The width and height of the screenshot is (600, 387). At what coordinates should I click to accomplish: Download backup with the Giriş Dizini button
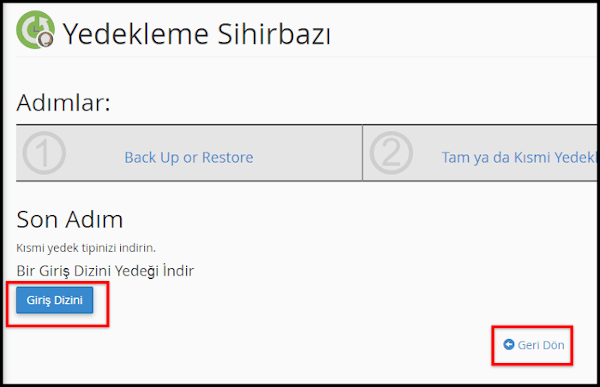[54, 300]
